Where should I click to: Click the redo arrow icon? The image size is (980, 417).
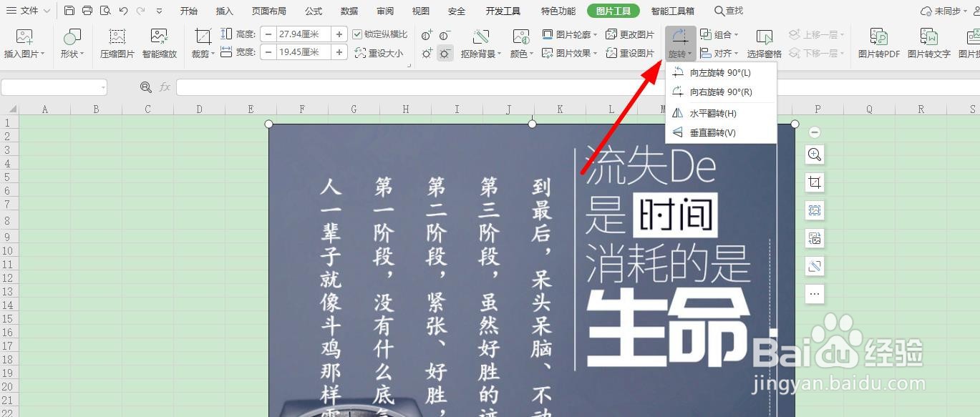(140, 11)
